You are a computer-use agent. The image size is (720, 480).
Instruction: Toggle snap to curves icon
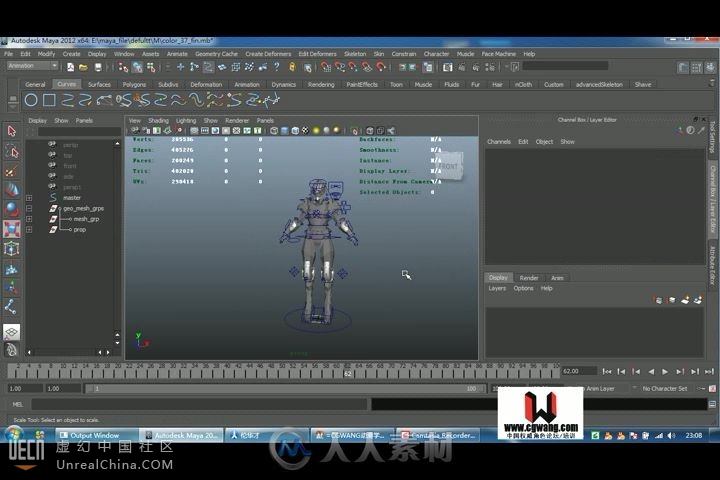click(x=340, y=68)
